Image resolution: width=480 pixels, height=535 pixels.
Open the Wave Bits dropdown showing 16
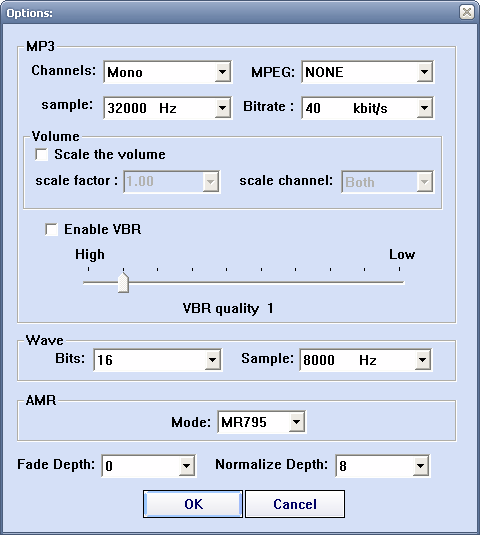coord(157,360)
